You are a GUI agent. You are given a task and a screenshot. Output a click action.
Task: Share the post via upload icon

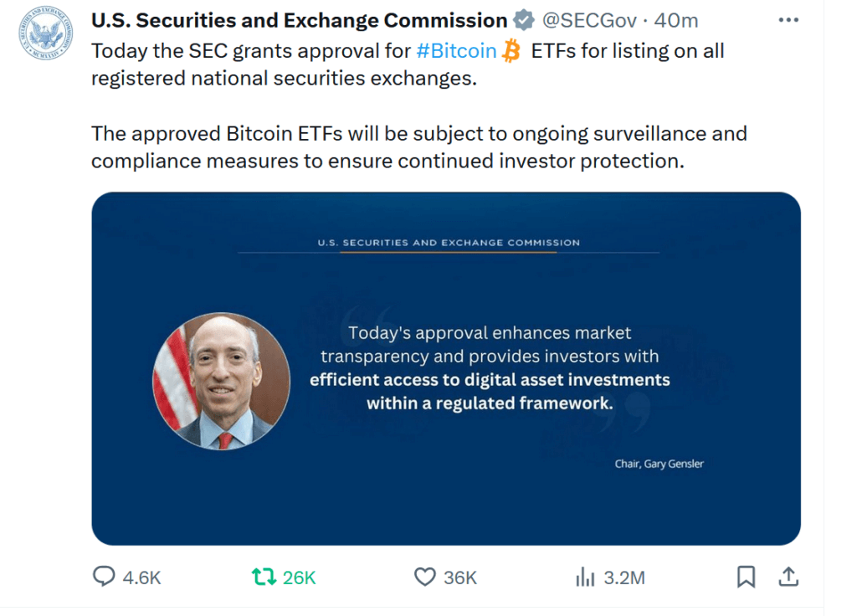(788, 577)
